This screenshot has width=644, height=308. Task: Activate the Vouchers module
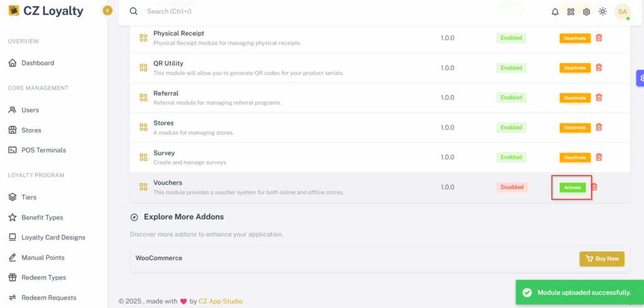tap(572, 188)
